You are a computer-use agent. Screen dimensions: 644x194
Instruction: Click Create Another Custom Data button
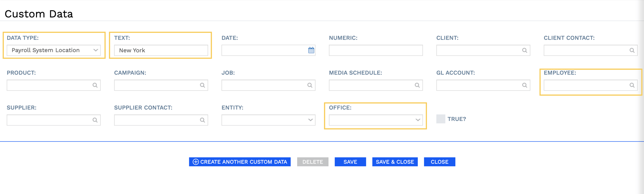[240, 162]
